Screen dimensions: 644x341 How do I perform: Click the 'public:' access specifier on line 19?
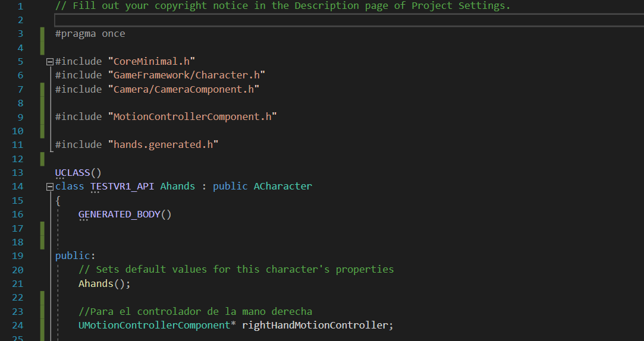pos(75,255)
